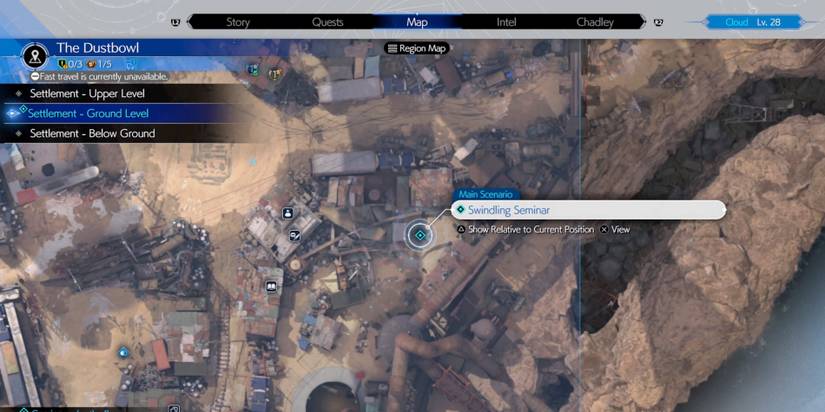The image size is (825, 412).
Task: Click the diamond bullet beside Below Ground
Action: pos(19,134)
